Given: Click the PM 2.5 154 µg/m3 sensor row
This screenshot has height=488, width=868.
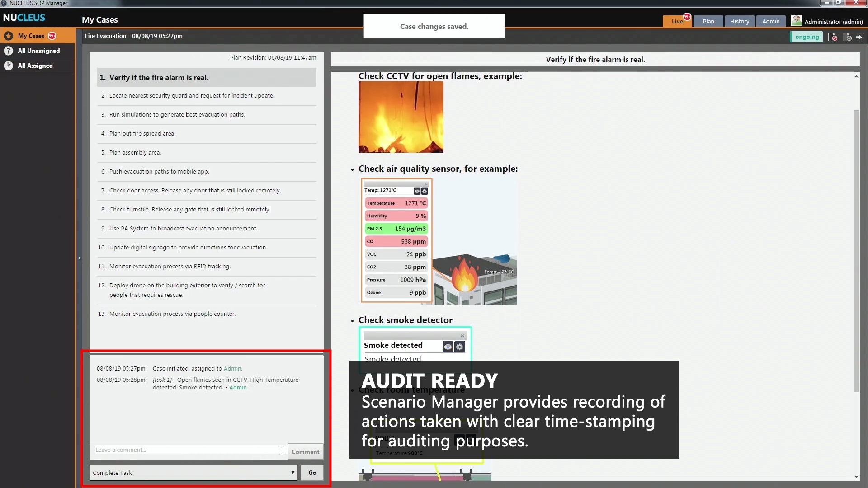Looking at the screenshot, I should tap(396, 229).
